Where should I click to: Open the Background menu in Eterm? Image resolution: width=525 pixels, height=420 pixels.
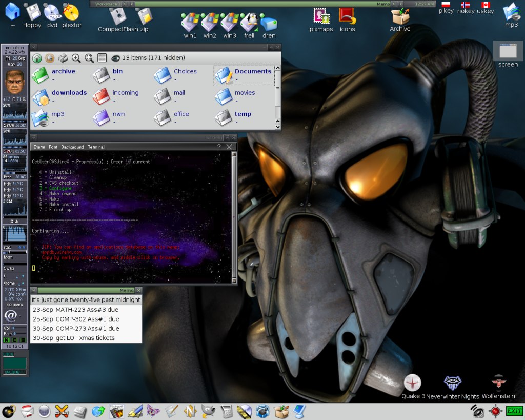[x=73, y=147]
